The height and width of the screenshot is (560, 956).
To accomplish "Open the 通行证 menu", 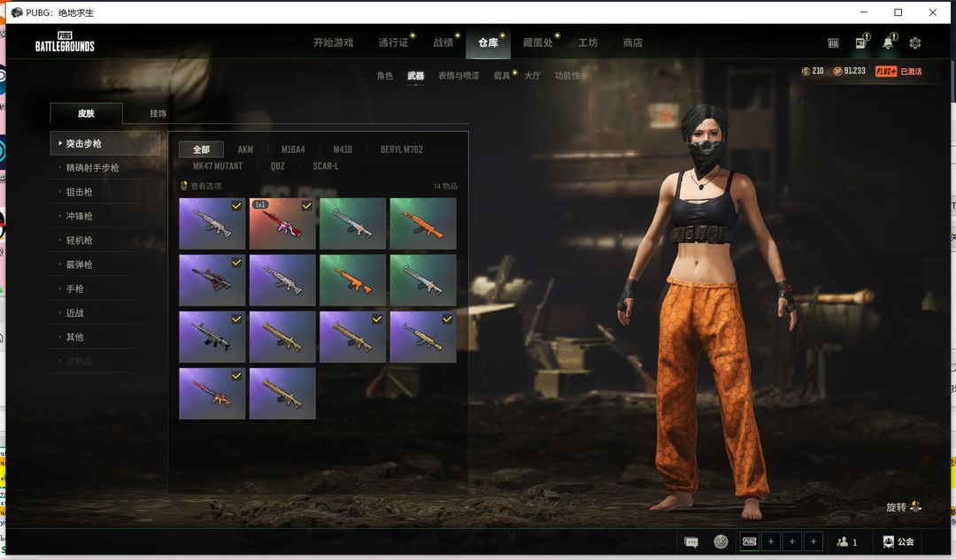I will (x=393, y=42).
